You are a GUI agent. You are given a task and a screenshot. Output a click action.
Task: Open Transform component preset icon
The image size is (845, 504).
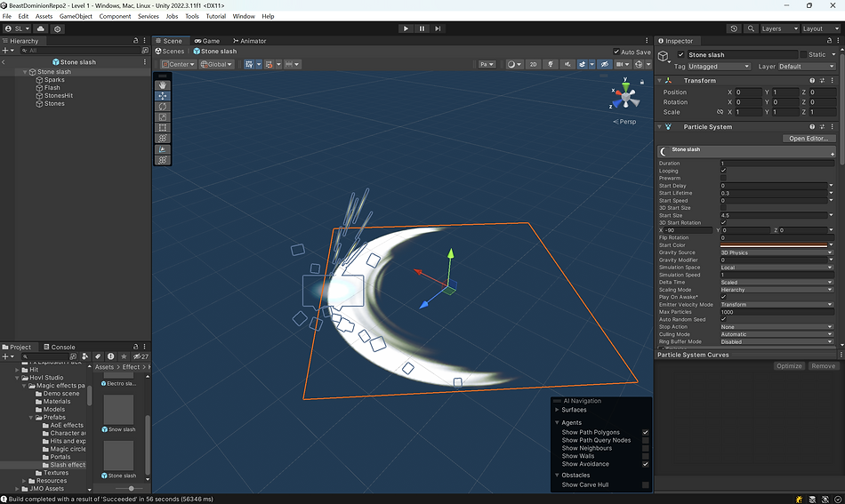[822, 80]
